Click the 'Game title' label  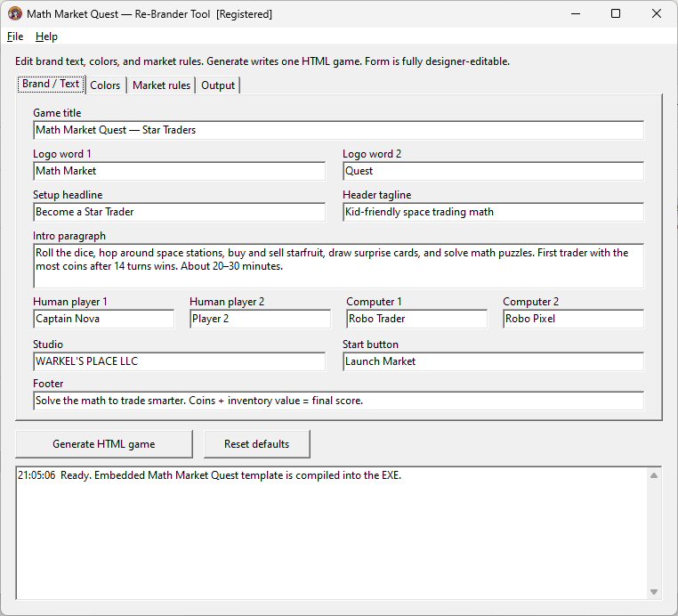point(57,113)
